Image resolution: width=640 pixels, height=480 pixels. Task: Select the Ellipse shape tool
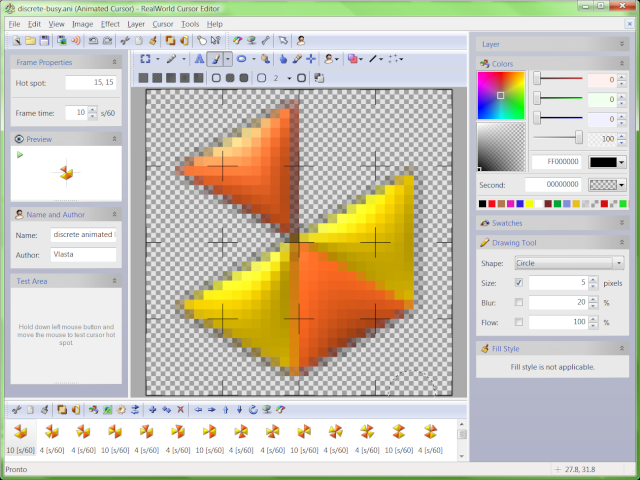[x=242, y=59]
